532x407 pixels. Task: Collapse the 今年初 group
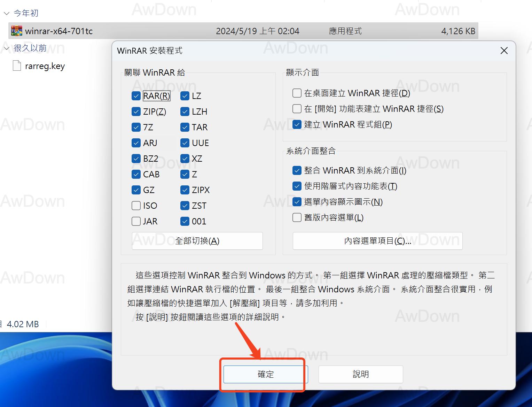pos(6,14)
